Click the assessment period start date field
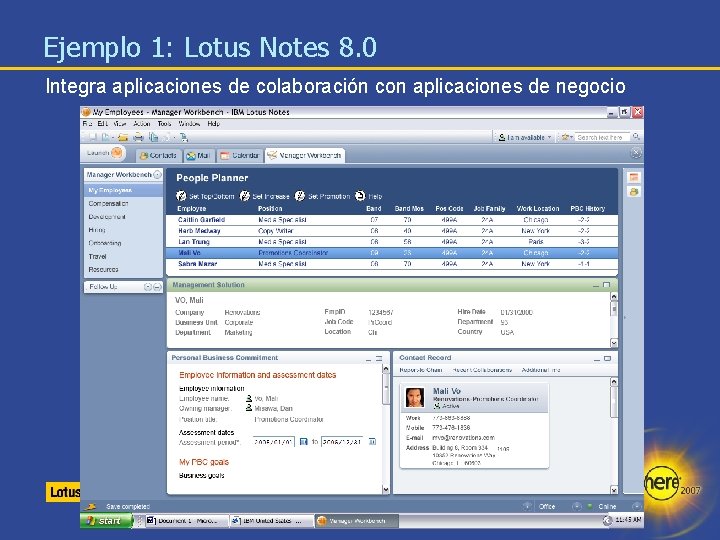Image resolution: width=720 pixels, height=540 pixels. (x=273, y=441)
